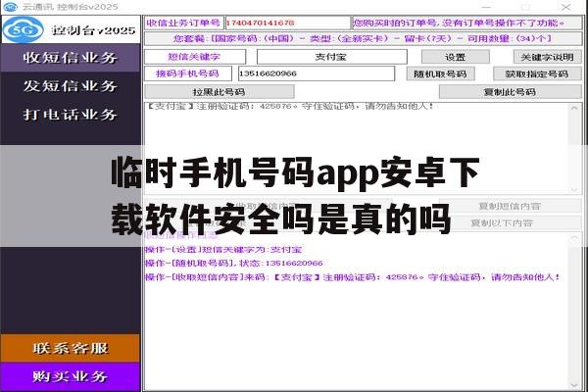Screen dimensions: 588x392
Task: Click the 联系客服 button
Action: [x=71, y=348]
